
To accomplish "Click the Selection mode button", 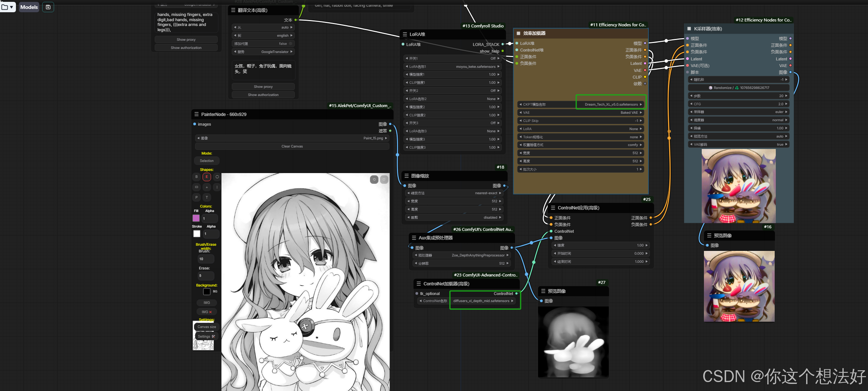I will click(x=207, y=161).
